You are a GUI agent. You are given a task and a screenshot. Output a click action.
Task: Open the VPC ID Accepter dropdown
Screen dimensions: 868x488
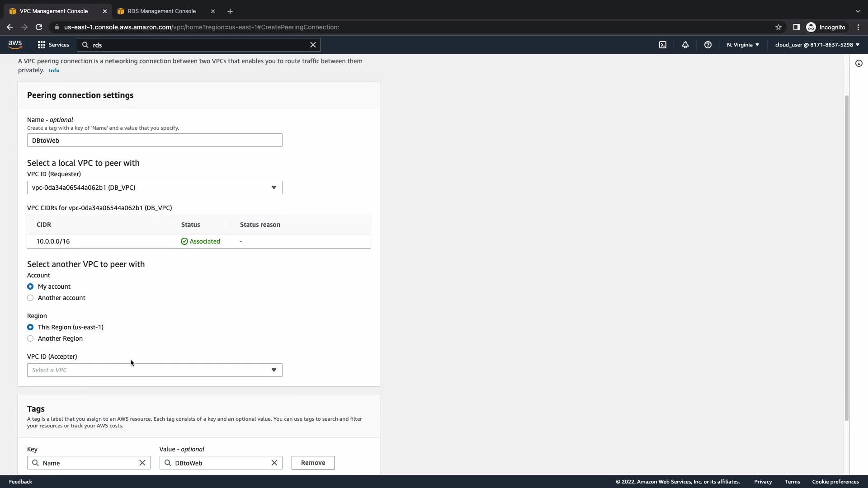coord(155,370)
